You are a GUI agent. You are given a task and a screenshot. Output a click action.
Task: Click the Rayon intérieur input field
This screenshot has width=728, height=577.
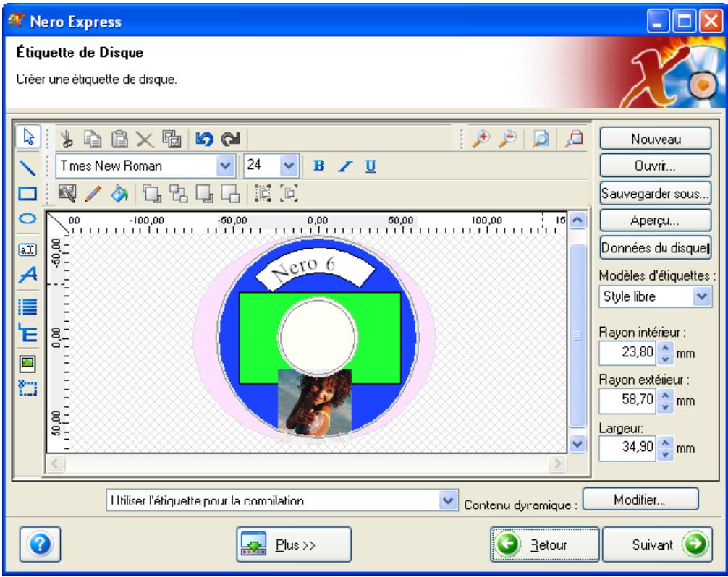tap(627, 353)
